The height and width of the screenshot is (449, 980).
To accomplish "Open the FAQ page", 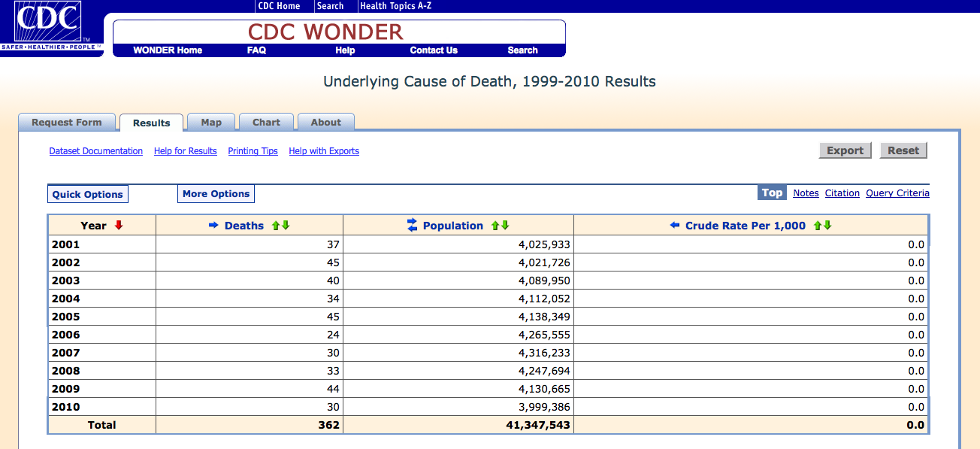I will (256, 50).
